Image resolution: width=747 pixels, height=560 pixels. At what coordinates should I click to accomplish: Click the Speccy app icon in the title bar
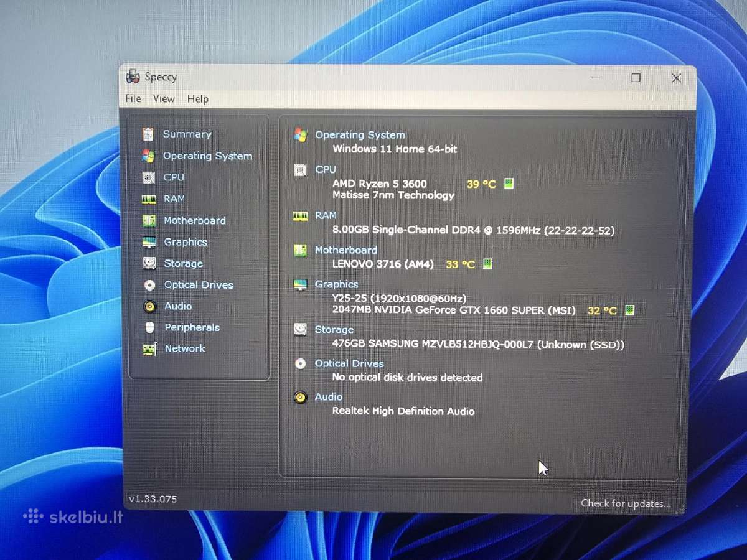(133, 77)
